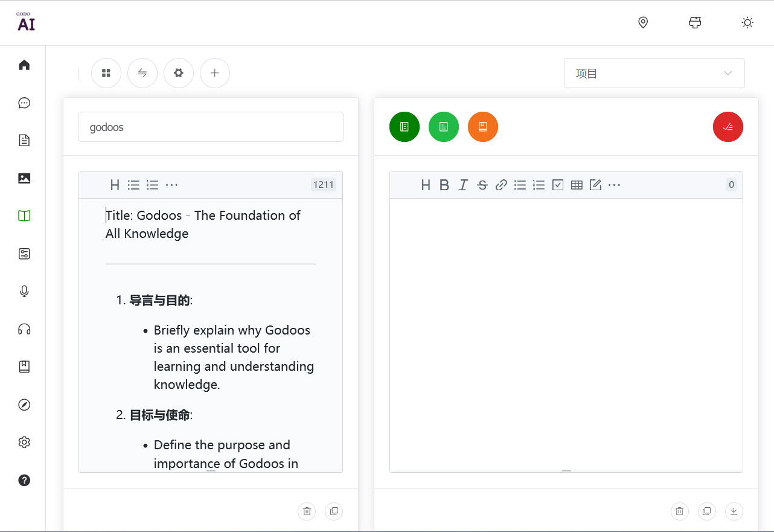Insert numbered list in left editor
This screenshot has width=774, height=532.
tap(152, 185)
